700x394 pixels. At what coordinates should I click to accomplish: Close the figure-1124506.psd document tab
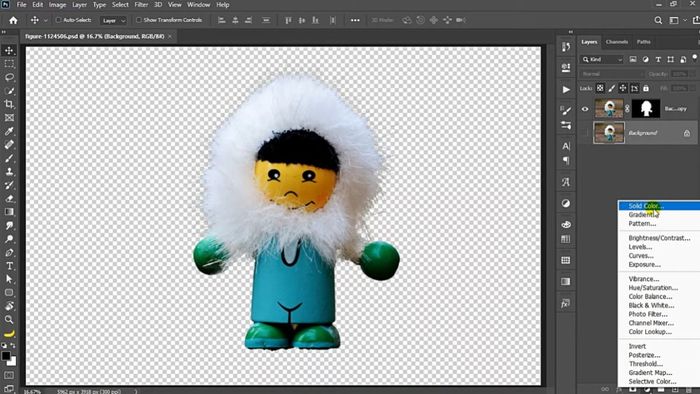point(170,36)
